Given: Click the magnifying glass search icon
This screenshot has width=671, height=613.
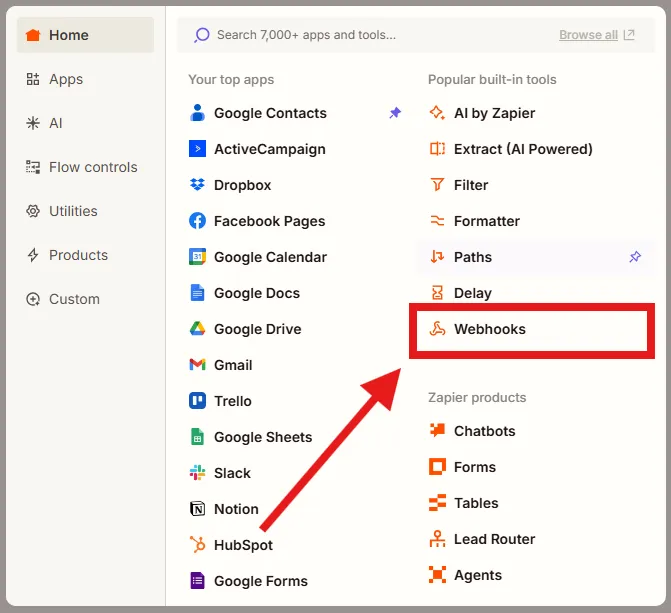Looking at the screenshot, I should click(202, 35).
